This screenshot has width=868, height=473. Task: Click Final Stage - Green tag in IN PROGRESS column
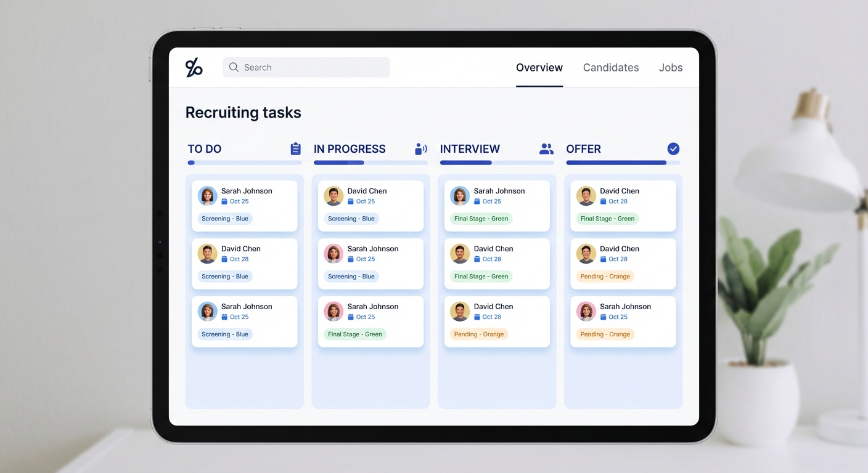354,334
